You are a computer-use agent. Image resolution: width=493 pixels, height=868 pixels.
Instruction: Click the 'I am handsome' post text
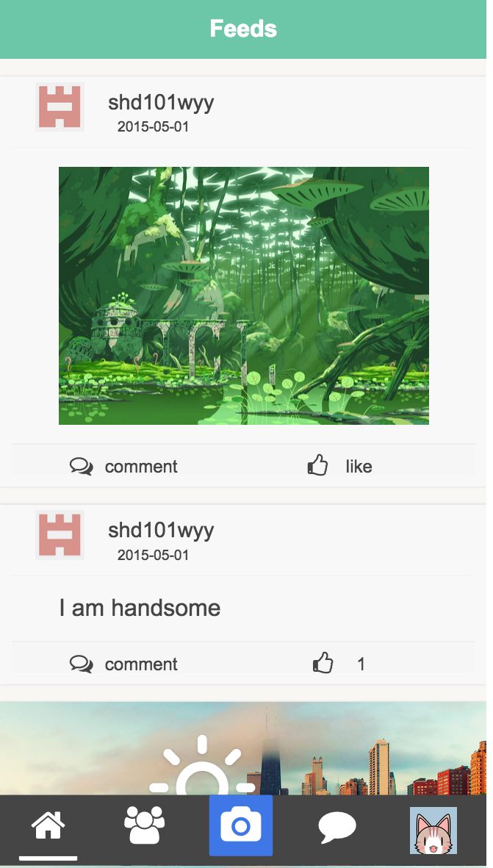click(x=140, y=608)
